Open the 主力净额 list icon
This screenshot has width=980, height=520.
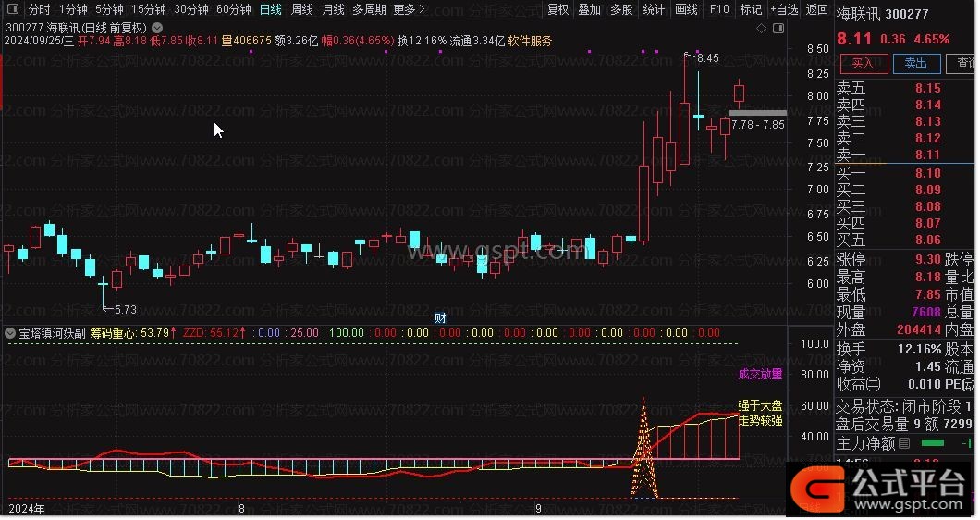(x=904, y=443)
